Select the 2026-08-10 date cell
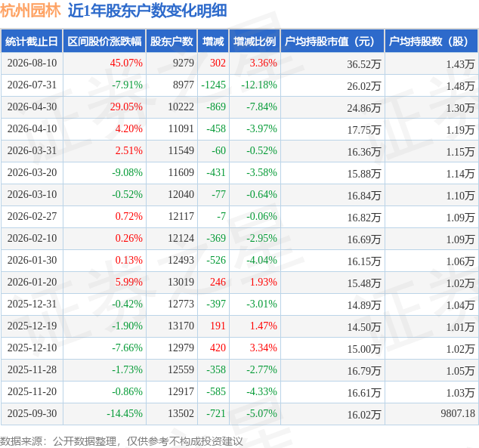 tap(32, 63)
